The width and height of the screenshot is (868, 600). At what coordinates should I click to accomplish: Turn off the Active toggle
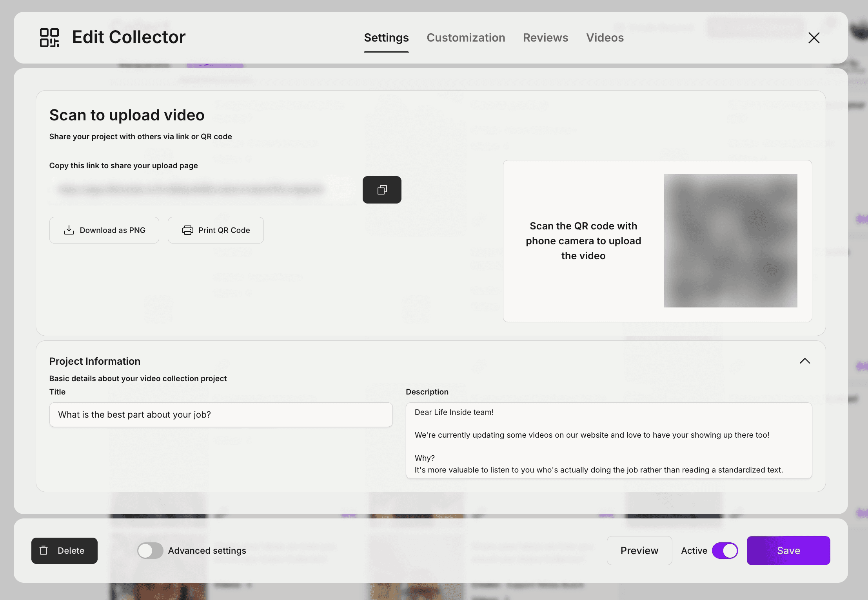(725, 551)
